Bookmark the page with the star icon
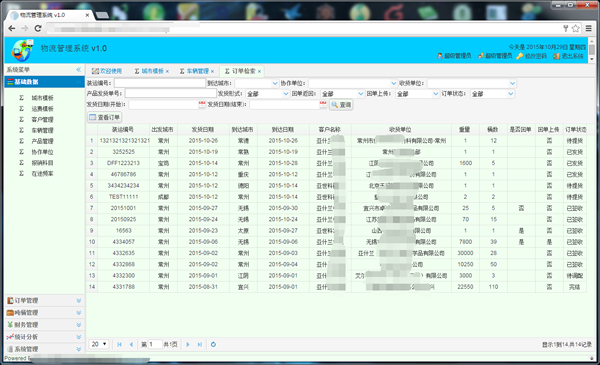 tap(576, 28)
